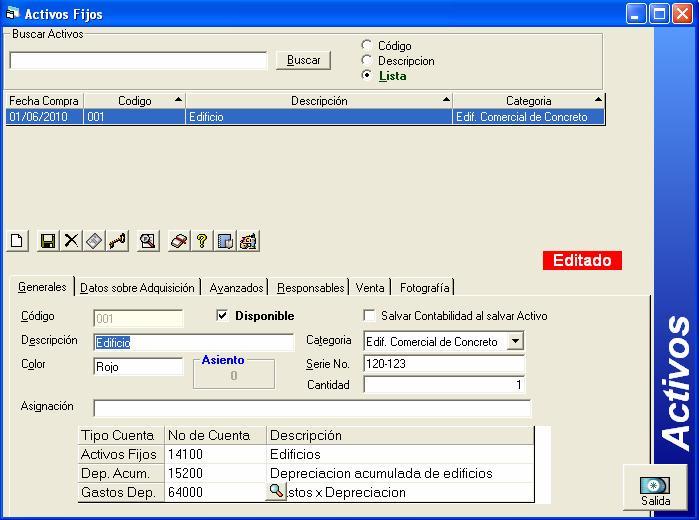
Task: Sort list by the Codigo column arrow
Action: [x=178, y=99]
